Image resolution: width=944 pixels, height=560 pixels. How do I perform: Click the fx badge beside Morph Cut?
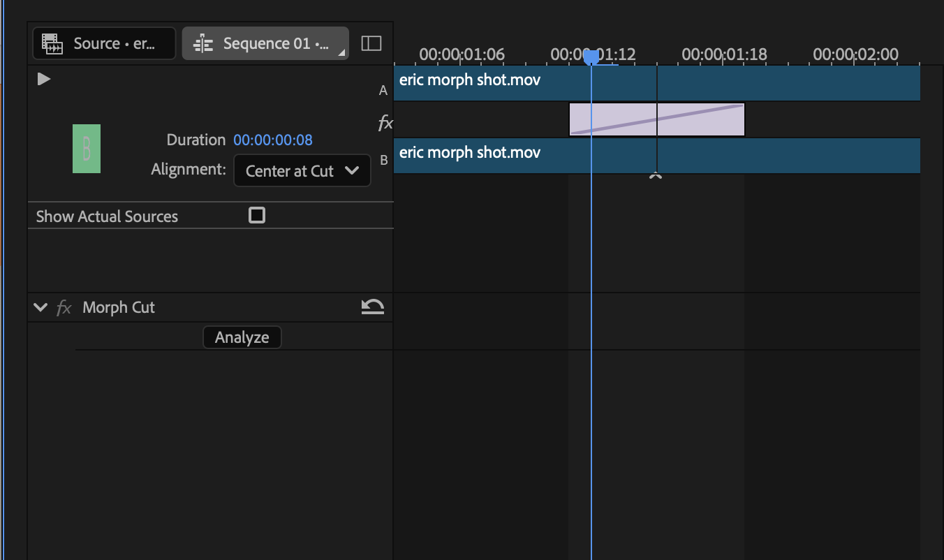[x=64, y=307]
